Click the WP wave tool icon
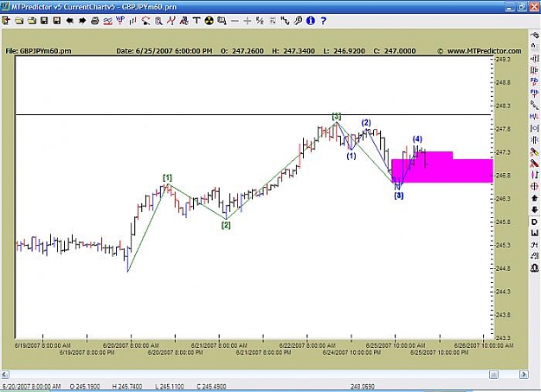541x392 pixels. pos(120,21)
